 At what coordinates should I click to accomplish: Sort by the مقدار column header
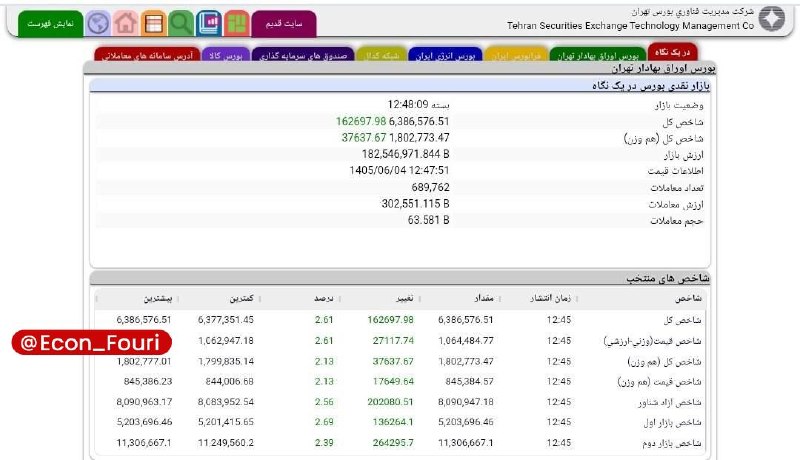tap(484, 298)
